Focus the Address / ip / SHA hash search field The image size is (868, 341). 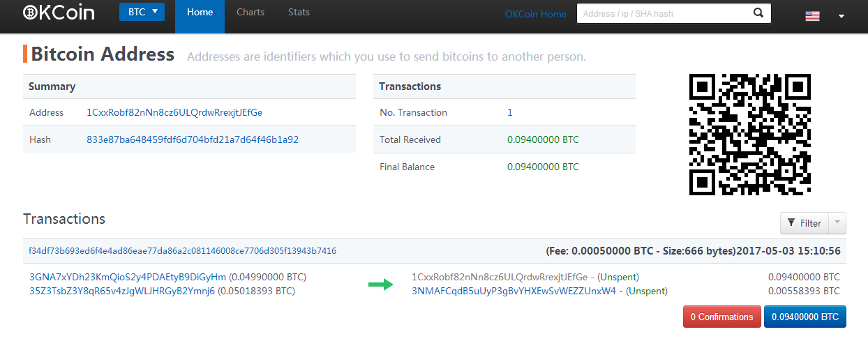tap(664, 13)
